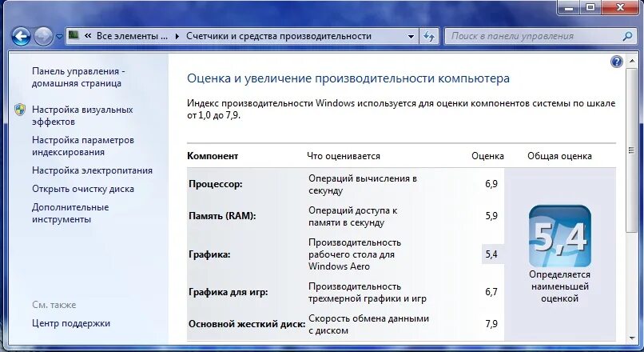Click the hard disk score 7,9

pyautogui.click(x=491, y=324)
